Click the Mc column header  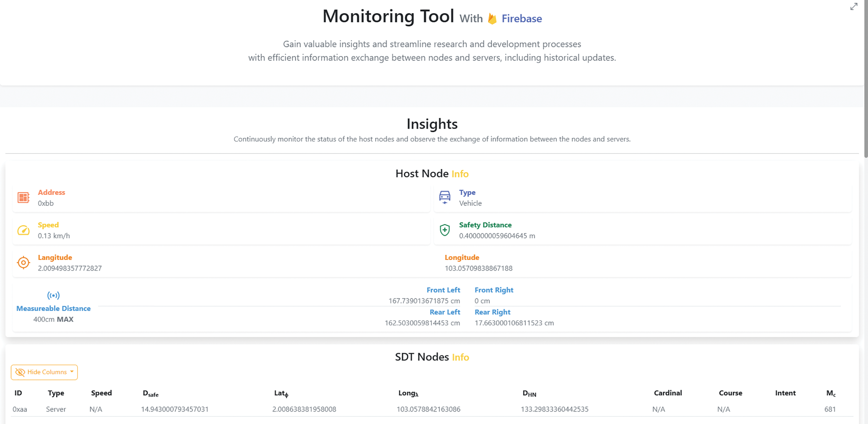point(831,393)
